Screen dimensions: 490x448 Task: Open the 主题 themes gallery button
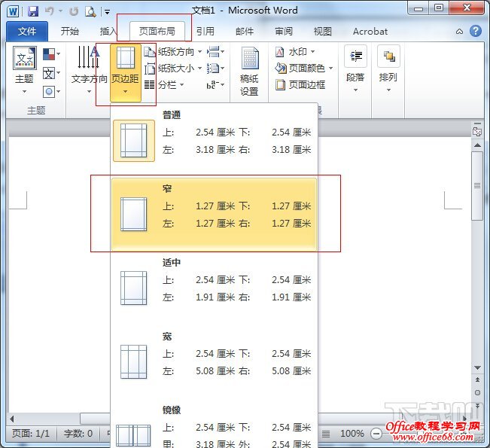[24, 70]
